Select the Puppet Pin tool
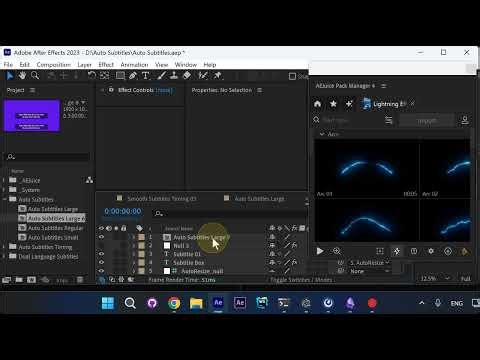This screenshot has height=360, width=480. 217,76
